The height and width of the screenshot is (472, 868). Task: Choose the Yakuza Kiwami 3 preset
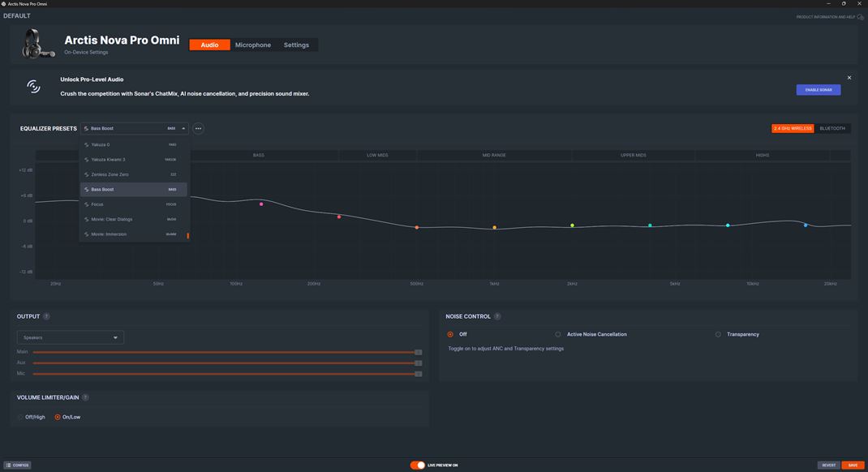[133, 160]
